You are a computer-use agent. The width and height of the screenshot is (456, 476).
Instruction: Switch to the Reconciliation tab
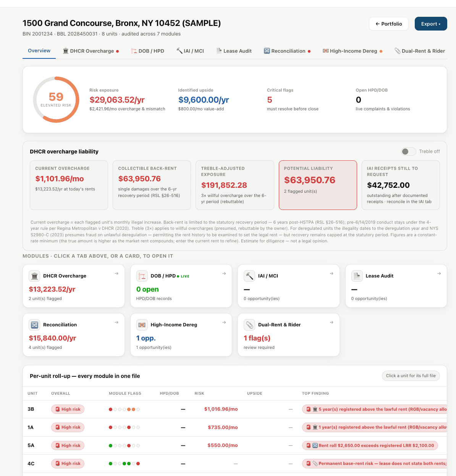[x=287, y=51]
